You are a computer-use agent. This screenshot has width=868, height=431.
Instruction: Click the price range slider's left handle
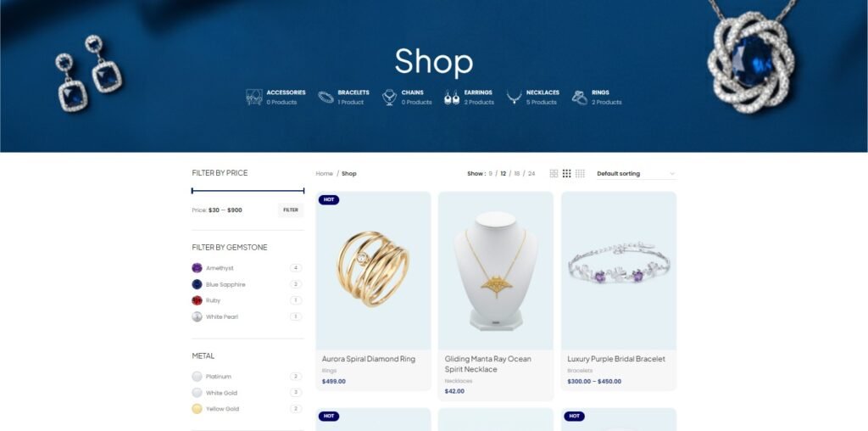pyautogui.click(x=192, y=191)
